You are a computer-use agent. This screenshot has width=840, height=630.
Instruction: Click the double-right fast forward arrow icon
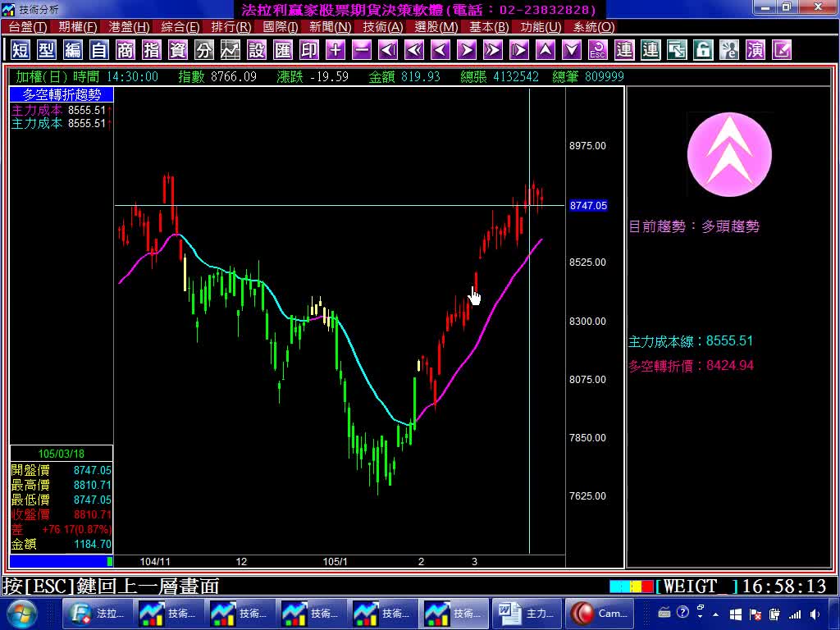click(493, 50)
